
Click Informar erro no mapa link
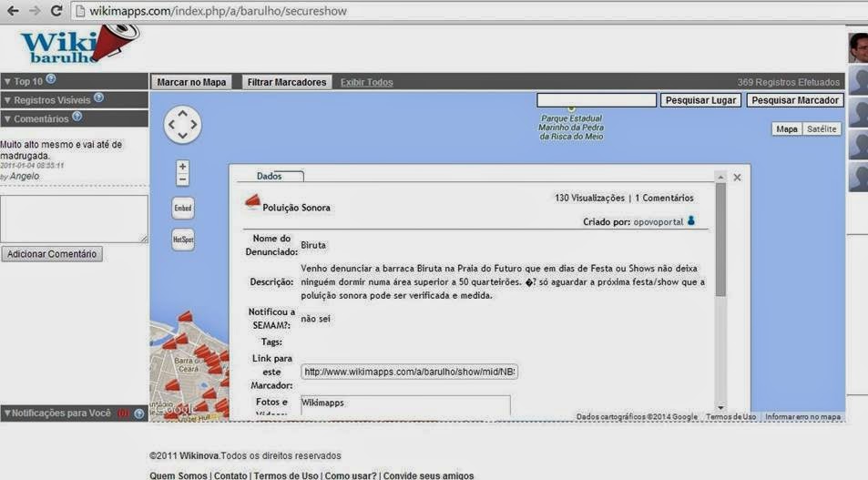click(802, 416)
